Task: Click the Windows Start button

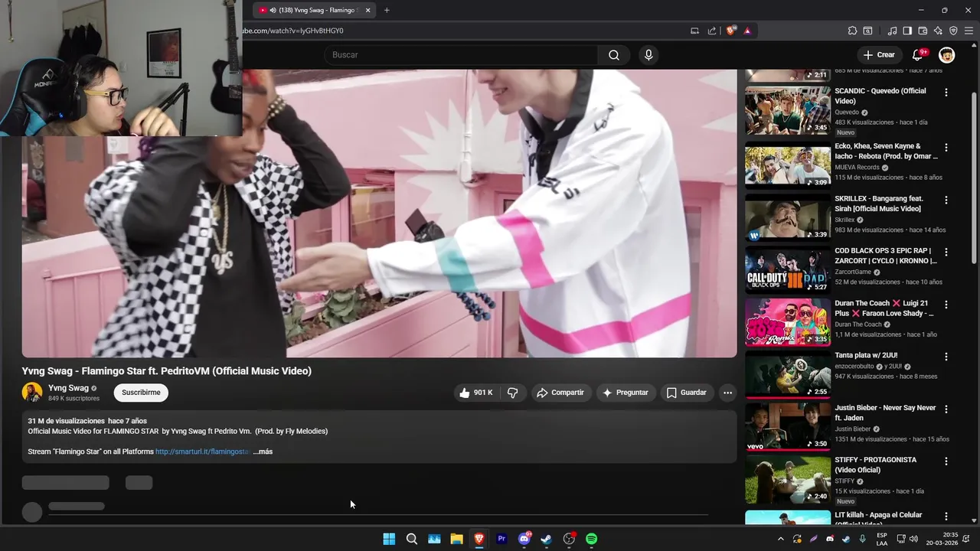Action: click(x=389, y=539)
